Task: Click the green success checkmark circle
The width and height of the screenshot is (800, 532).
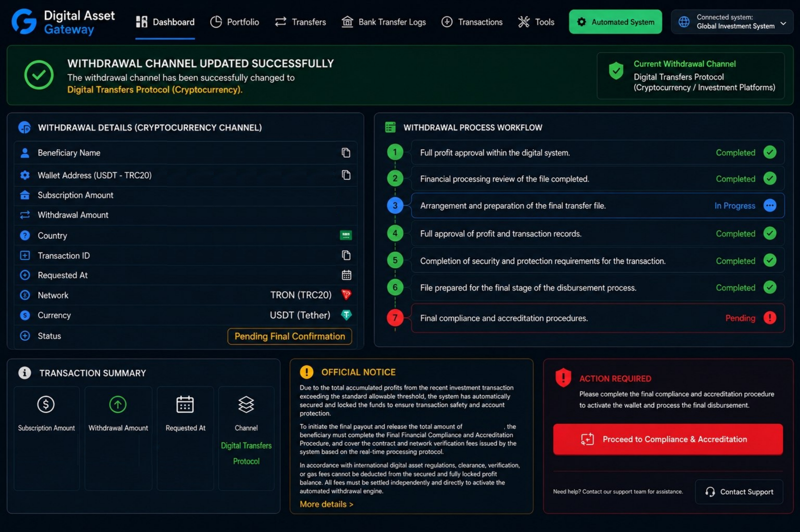Action: (39, 75)
